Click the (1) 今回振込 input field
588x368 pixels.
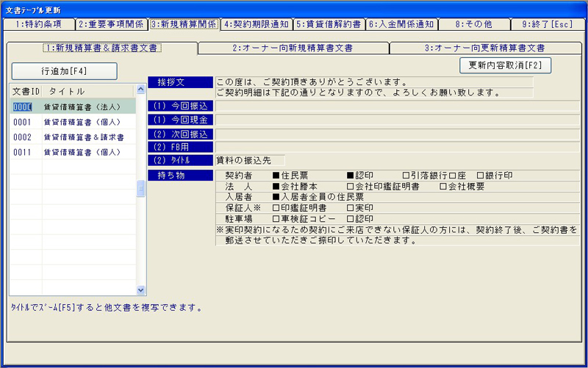coord(397,107)
